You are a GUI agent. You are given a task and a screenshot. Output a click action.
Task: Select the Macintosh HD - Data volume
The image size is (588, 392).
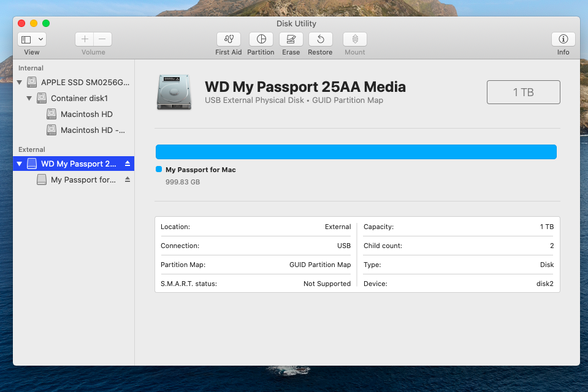click(x=74, y=130)
